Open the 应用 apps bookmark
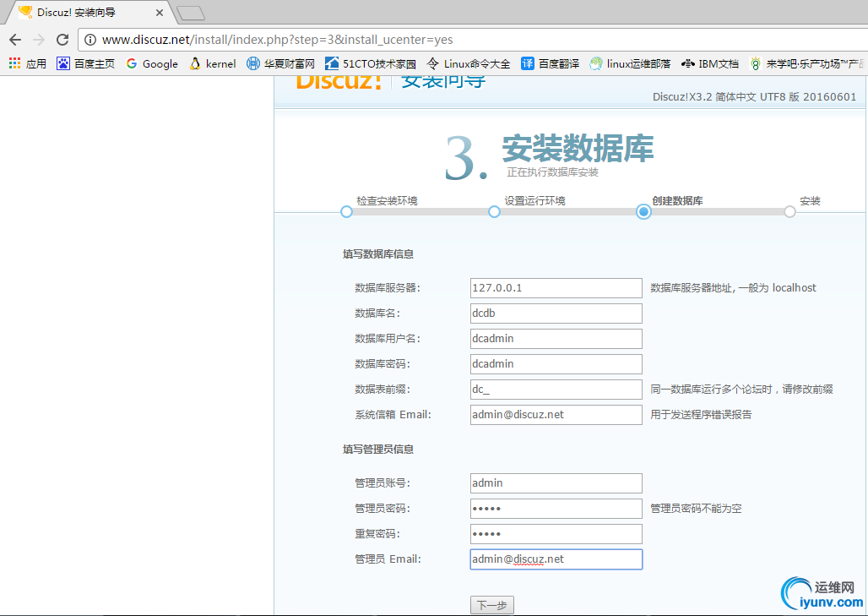 tap(28, 63)
